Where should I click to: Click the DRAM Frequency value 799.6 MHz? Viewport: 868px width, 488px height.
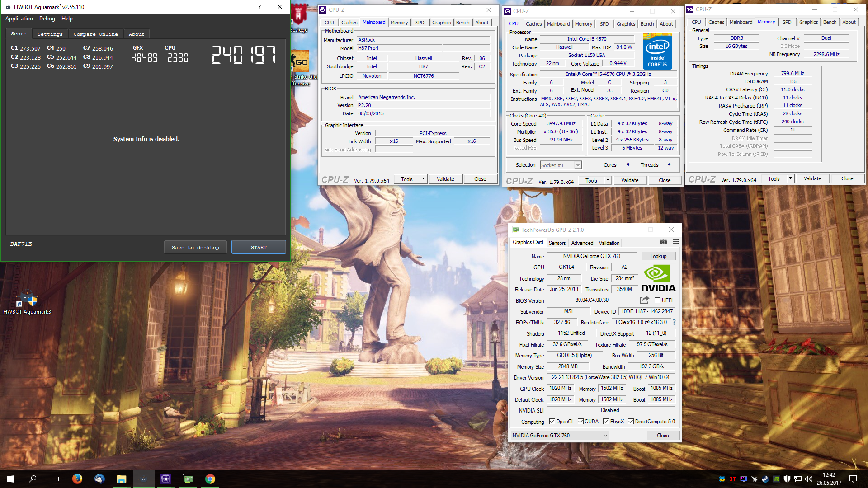click(x=793, y=73)
